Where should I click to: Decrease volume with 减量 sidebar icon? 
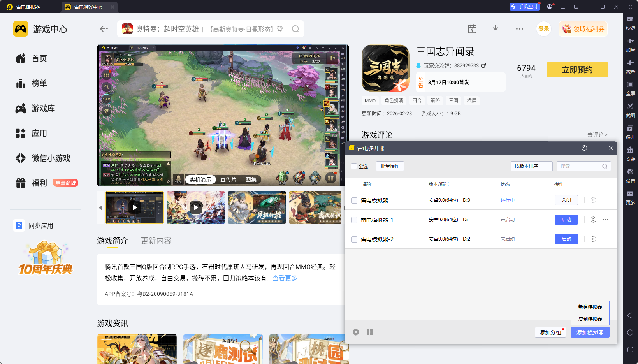tap(630, 67)
